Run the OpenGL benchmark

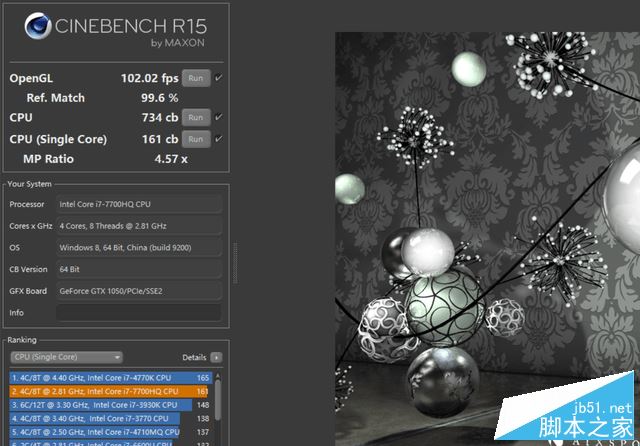click(196, 78)
